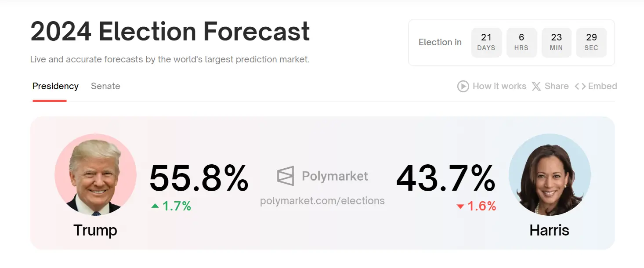Image resolution: width=644 pixels, height=268 pixels.
Task: Click the 21 DAYS countdown block
Action: [x=486, y=42]
